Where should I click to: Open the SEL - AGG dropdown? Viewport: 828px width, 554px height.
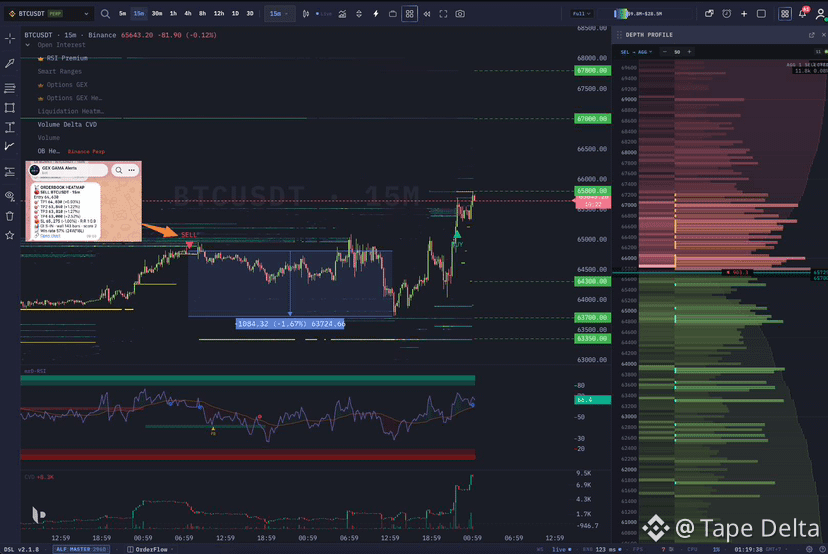pos(636,52)
